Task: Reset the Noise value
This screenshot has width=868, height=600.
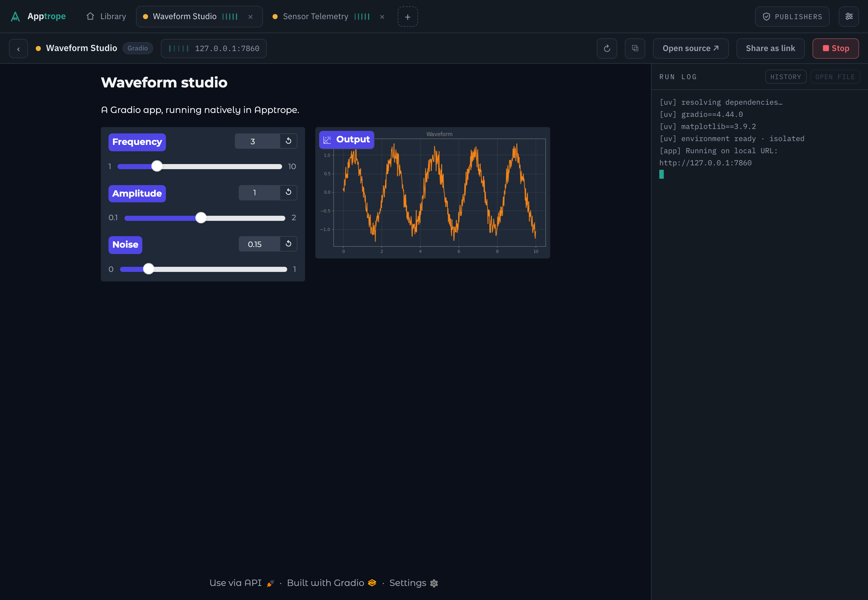Action: click(288, 244)
